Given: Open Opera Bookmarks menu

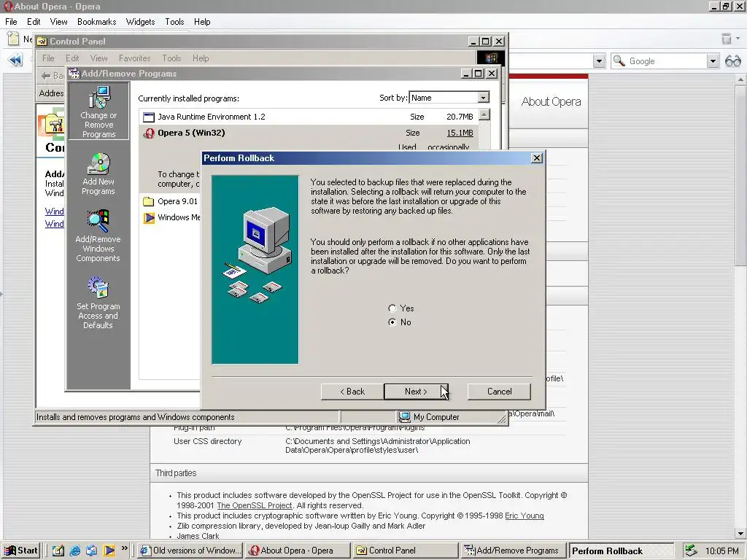Looking at the screenshot, I should click(97, 22).
